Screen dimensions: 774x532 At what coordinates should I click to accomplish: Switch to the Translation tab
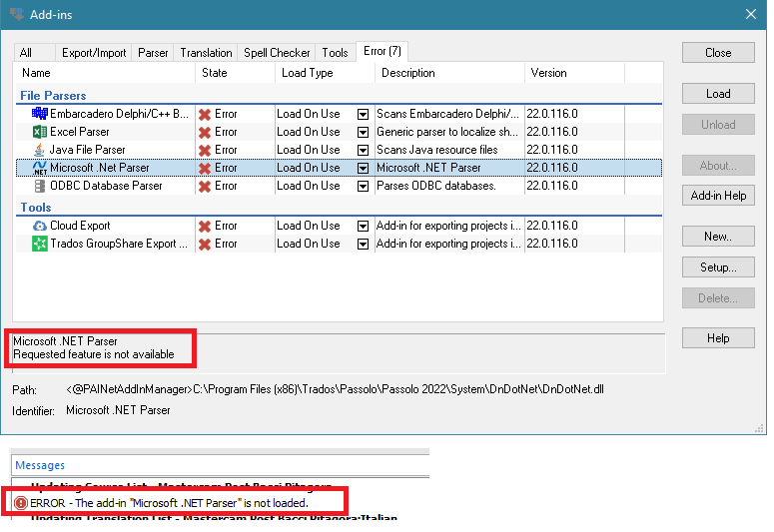point(206,53)
